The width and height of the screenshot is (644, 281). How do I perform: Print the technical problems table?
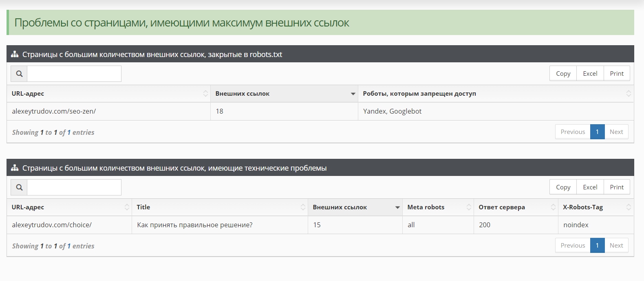tap(616, 187)
